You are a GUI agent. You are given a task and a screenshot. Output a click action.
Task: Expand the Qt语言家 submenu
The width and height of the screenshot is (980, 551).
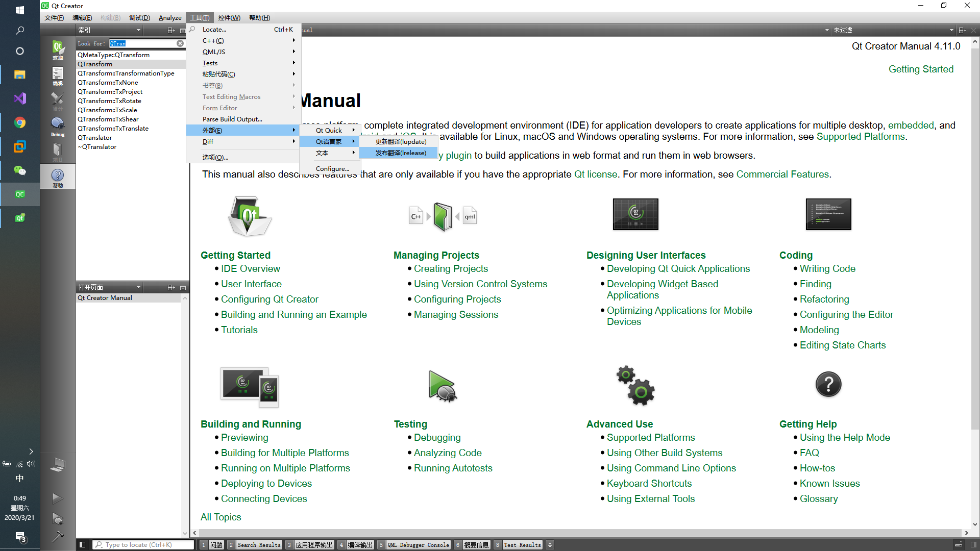(329, 141)
